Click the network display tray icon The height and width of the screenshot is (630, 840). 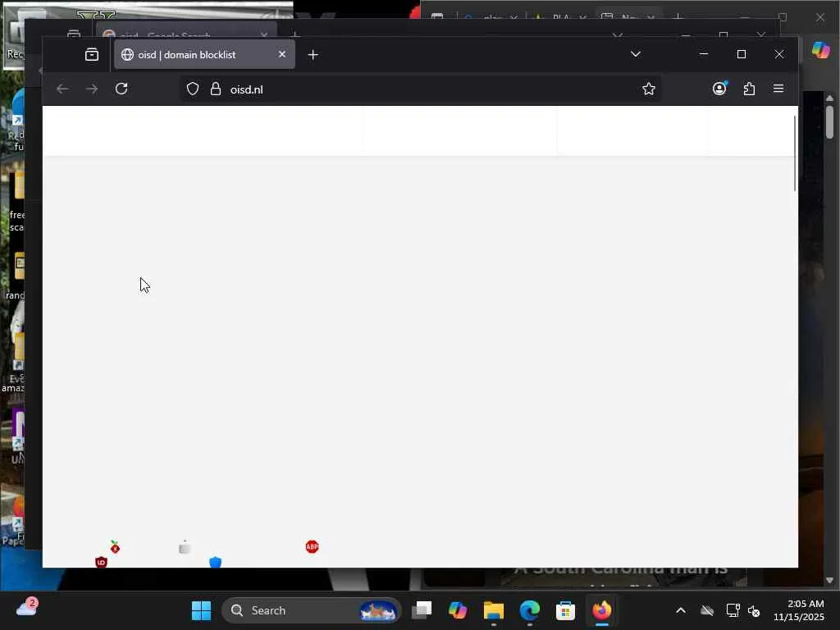point(733,610)
